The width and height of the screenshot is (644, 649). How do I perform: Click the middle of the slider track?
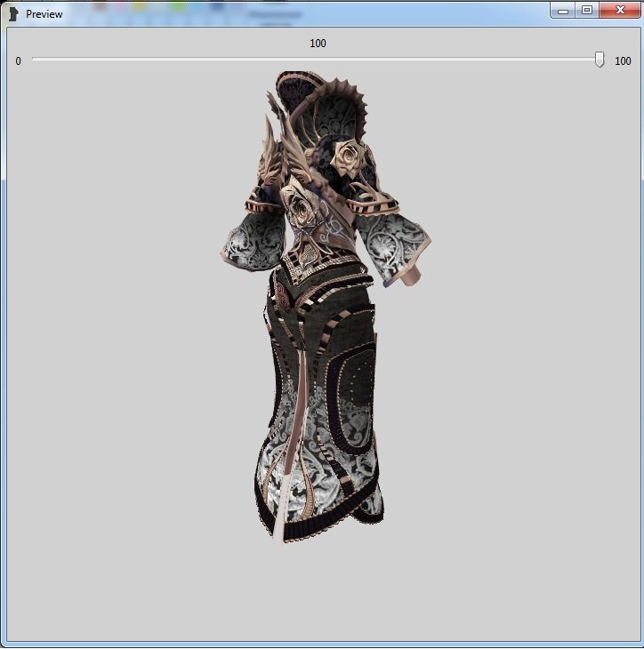316,60
